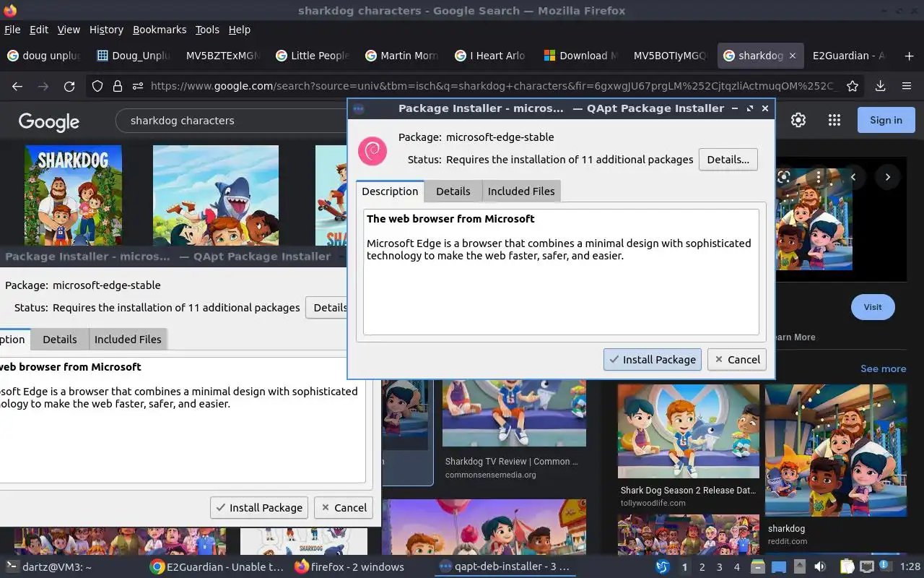Open the History menu in Firefox
The width and height of the screenshot is (924, 578).
coord(106,30)
